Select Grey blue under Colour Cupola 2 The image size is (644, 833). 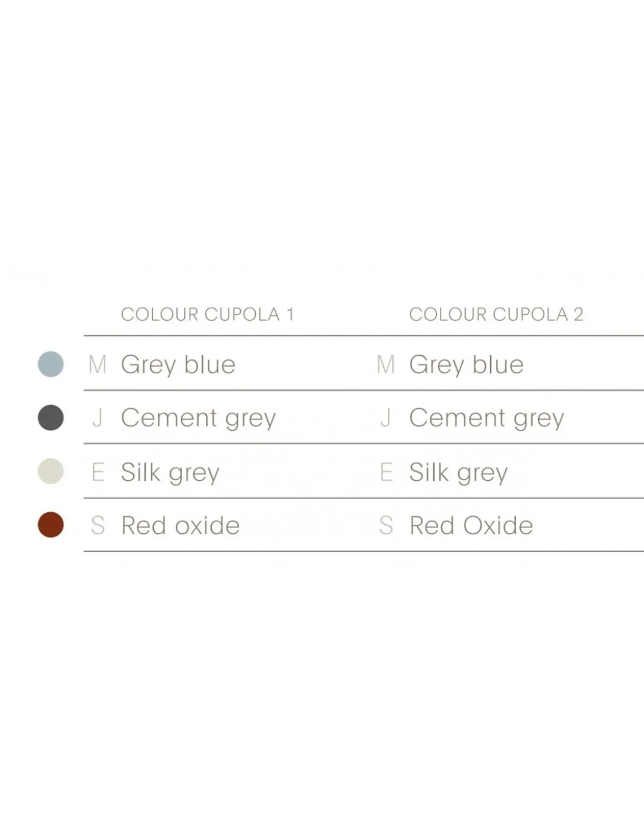click(466, 365)
